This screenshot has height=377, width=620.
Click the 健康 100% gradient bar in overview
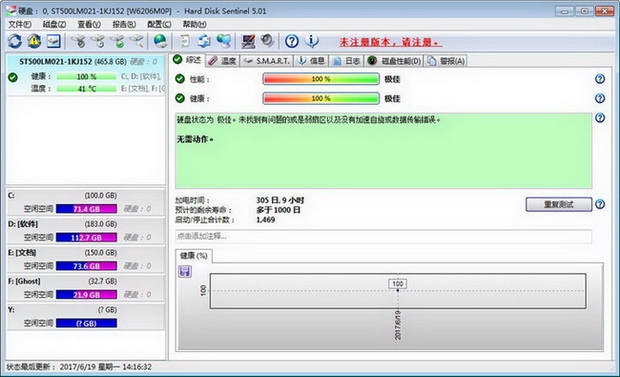click(321, 98)
